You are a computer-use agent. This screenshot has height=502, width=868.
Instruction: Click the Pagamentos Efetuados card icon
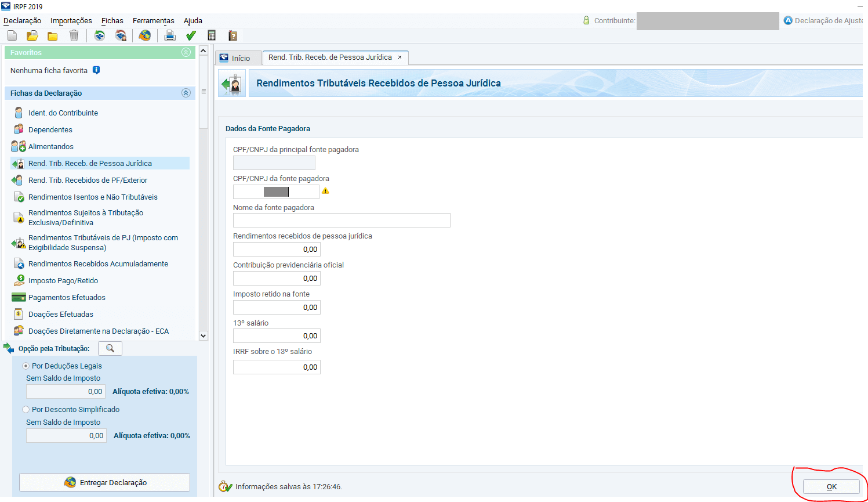pyautogui.click(x=19, y=297)
